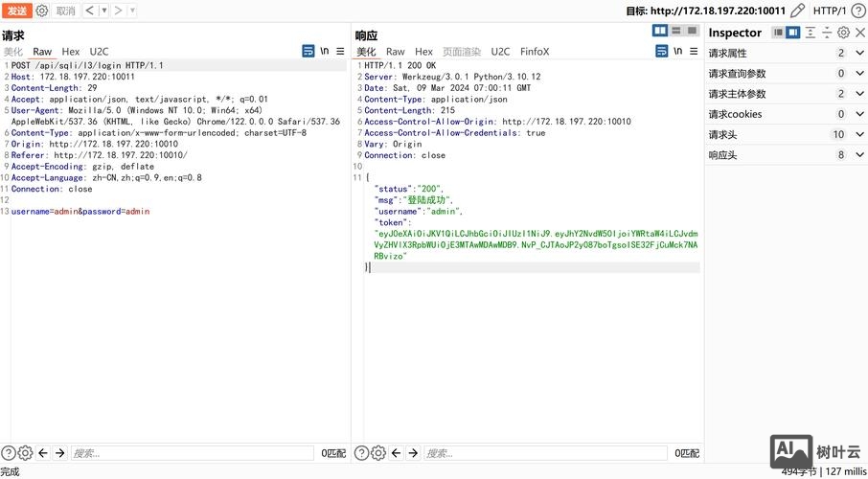
Task: Edit the target with the pencil icon
Action: point(797,11)
